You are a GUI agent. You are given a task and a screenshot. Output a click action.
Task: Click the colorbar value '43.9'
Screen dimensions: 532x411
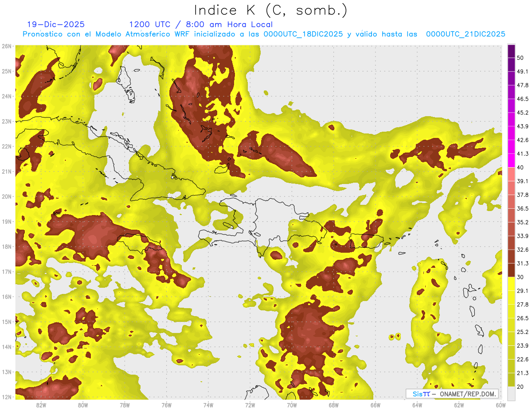coord(522,126)
